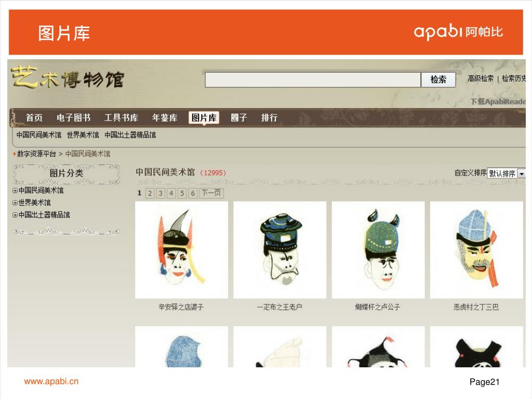
Task: Open the 辛安驿之店婆子 mask thumbnail
Action: 181,250
